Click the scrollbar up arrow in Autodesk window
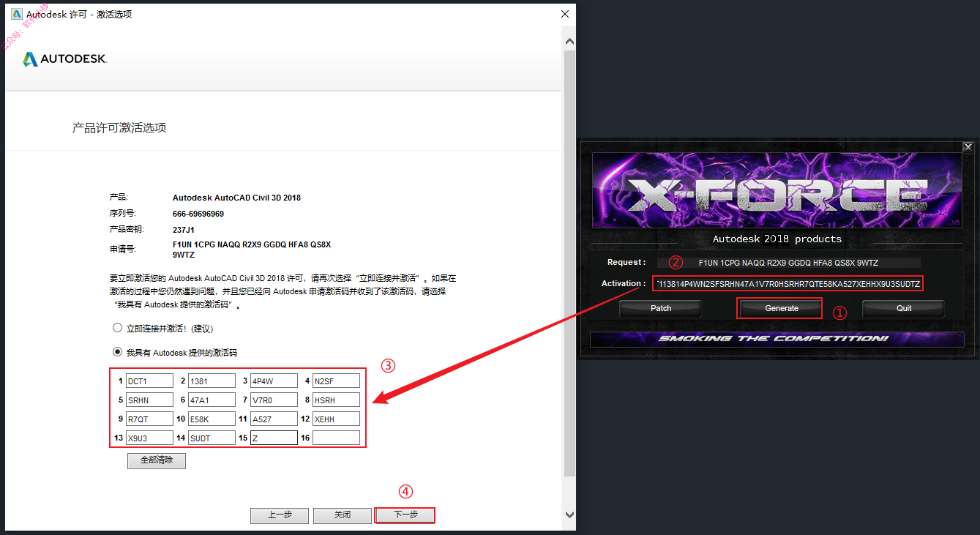 coord(570,40)
